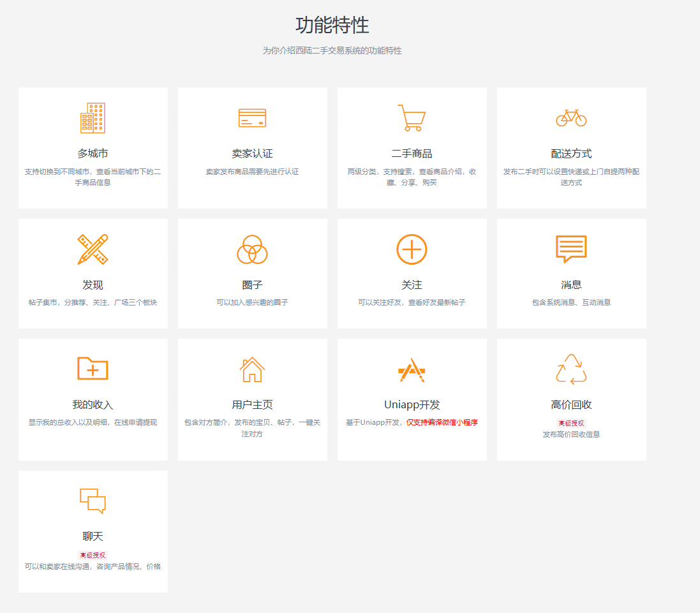Select the bicycle icon under 配送方式 card
700x613 pixels.
click(x=571, y=118)
